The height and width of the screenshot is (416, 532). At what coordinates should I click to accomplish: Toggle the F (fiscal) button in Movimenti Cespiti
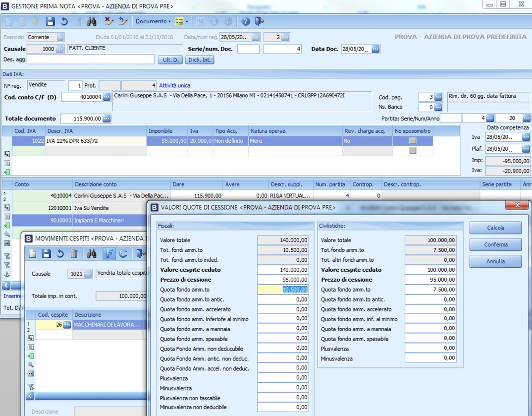108,254
